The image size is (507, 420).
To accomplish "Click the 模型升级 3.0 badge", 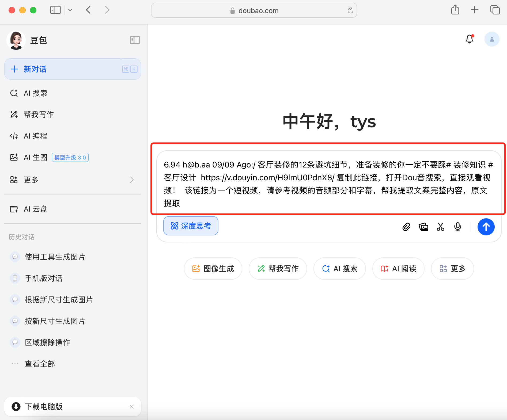I will 70,157.
